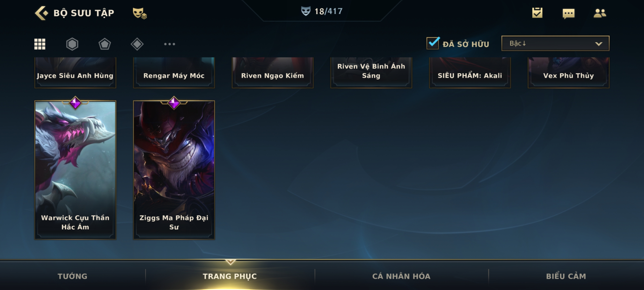Select the TRANG PHỤC tab

coord(230,276)
